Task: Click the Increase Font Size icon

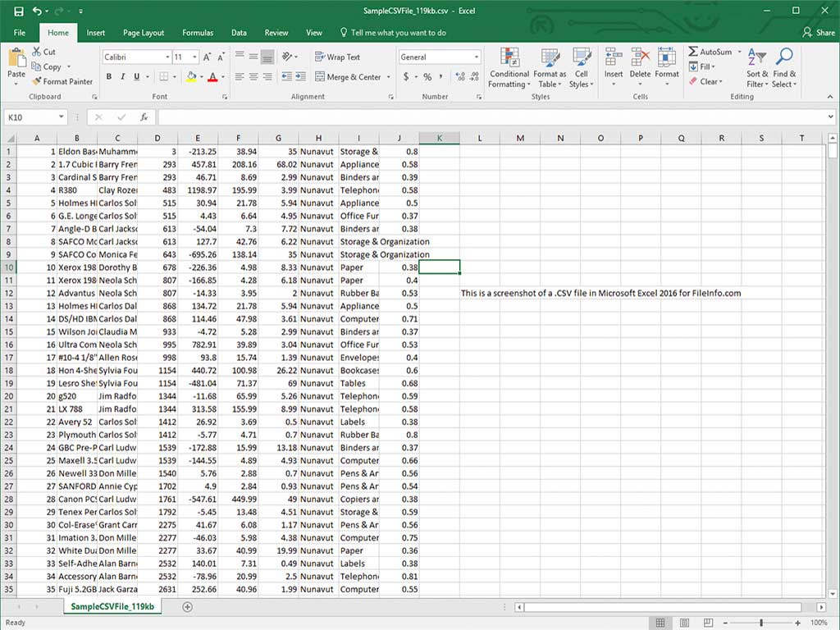Action: tap(207, 57)
